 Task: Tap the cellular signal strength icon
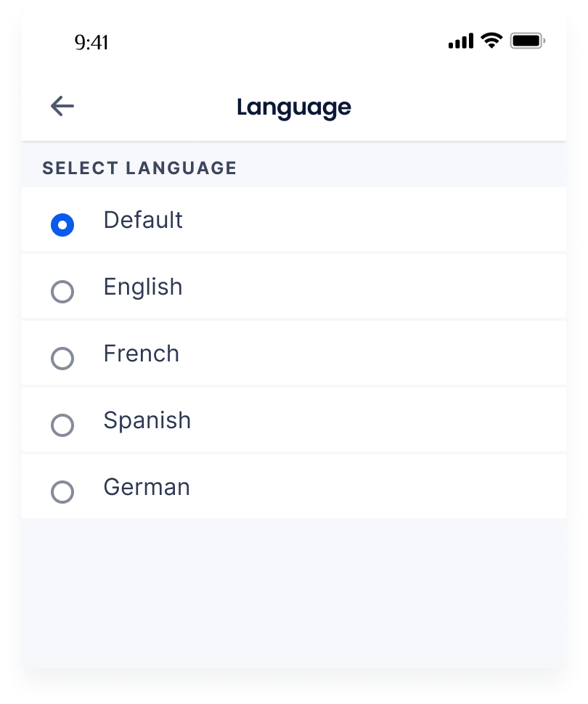pos(460,42)
